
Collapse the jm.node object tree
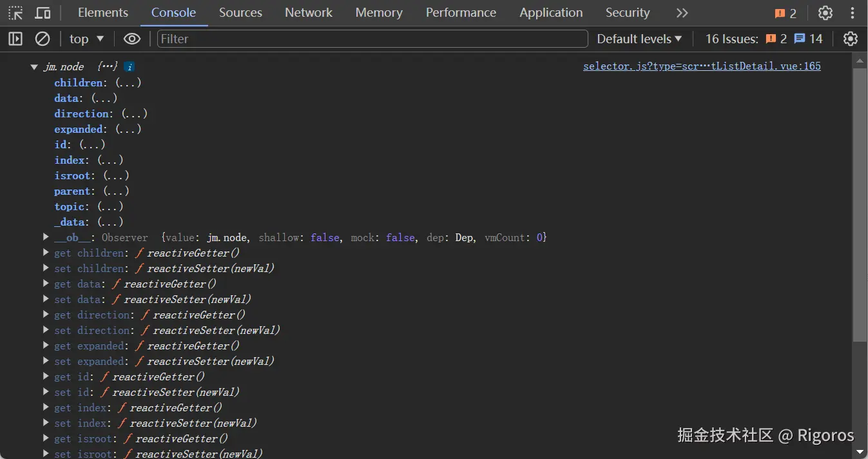[x=34, y=67]
